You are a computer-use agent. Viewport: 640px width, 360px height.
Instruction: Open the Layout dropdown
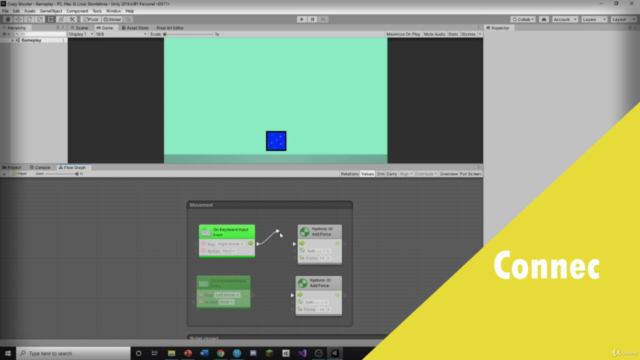tap(624, 19)
